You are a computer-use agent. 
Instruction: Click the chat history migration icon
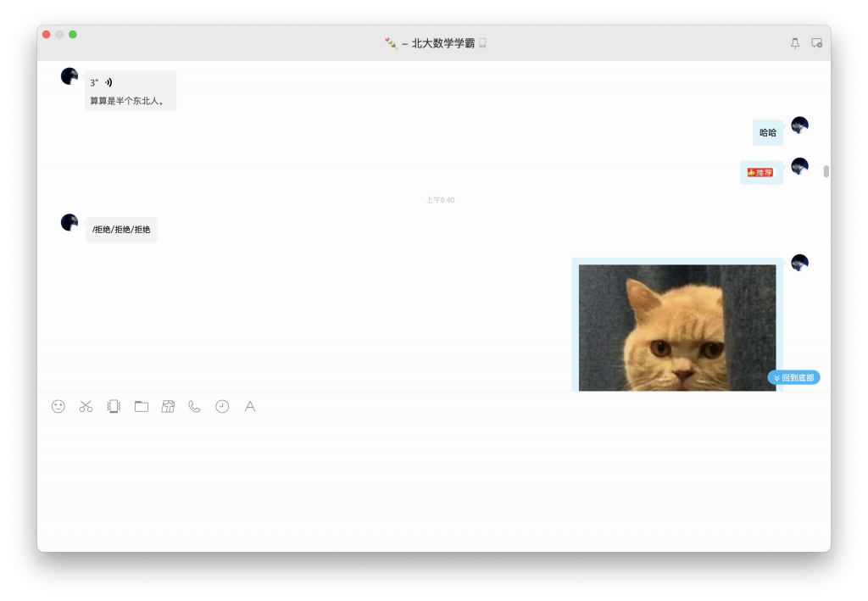(x=168, y=407)
